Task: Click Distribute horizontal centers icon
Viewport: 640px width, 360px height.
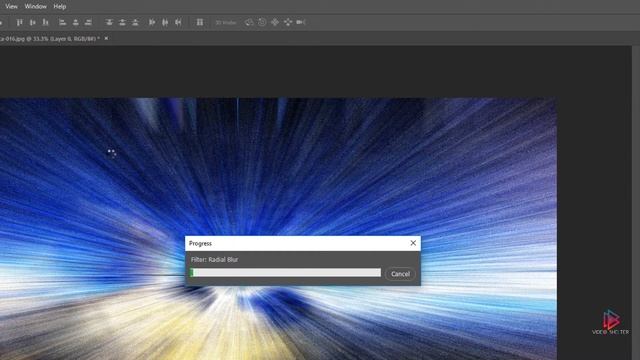Action: 165,22
